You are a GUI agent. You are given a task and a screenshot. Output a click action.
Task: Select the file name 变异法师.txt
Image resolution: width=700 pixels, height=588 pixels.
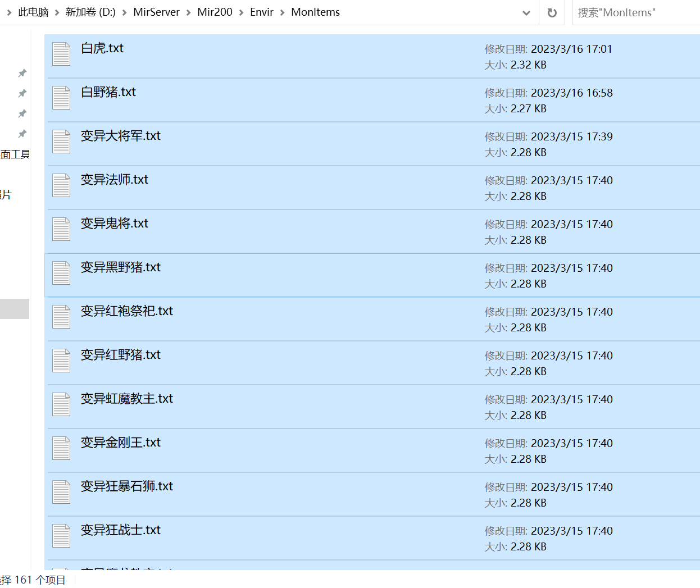[115, 180]
